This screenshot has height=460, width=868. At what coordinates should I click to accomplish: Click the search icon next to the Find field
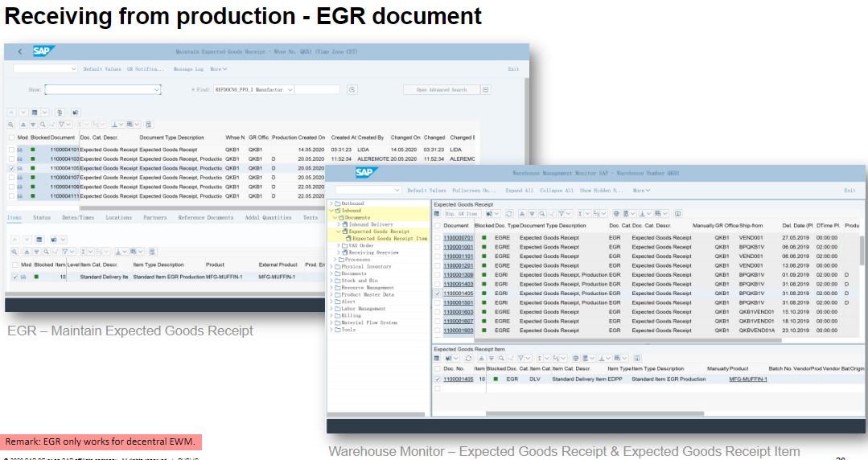(352, 90)
